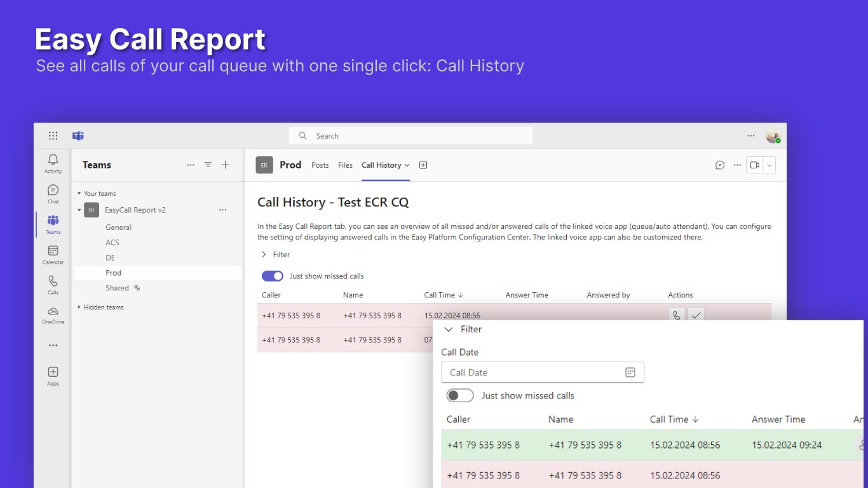Sort by Call Time column in Teams window
This screenshot has width=868, height=488.
click(444, 295)
